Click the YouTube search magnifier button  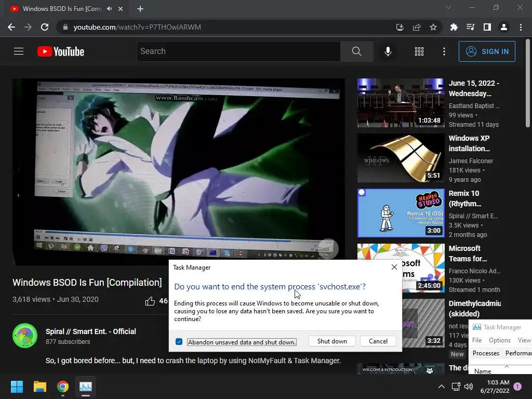click(356, 51)
